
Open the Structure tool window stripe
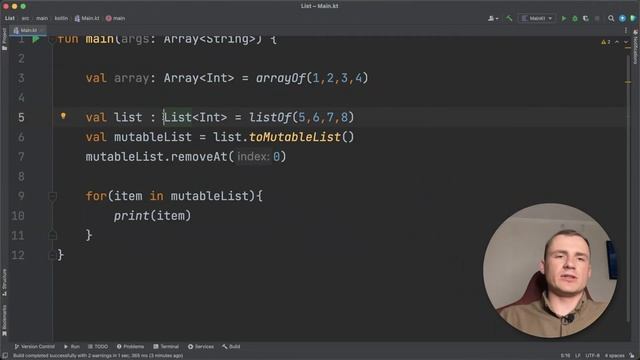(x=4, y=282)
